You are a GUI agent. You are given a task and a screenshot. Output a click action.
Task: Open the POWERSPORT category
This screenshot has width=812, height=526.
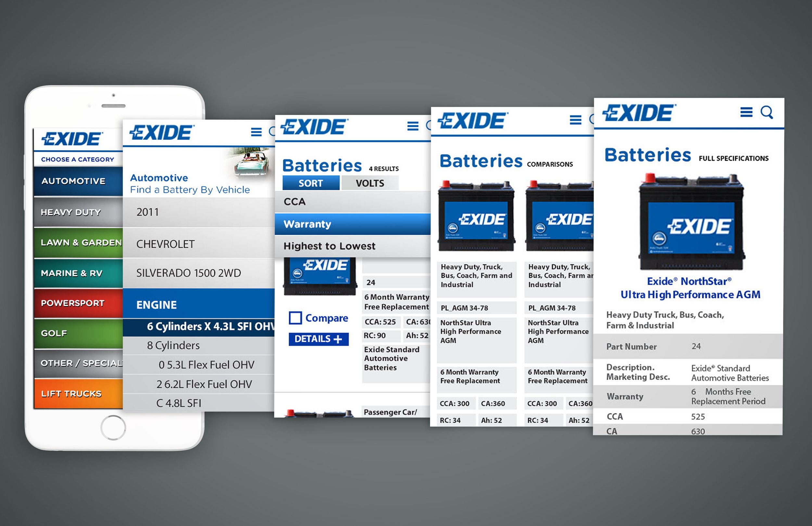78,303
